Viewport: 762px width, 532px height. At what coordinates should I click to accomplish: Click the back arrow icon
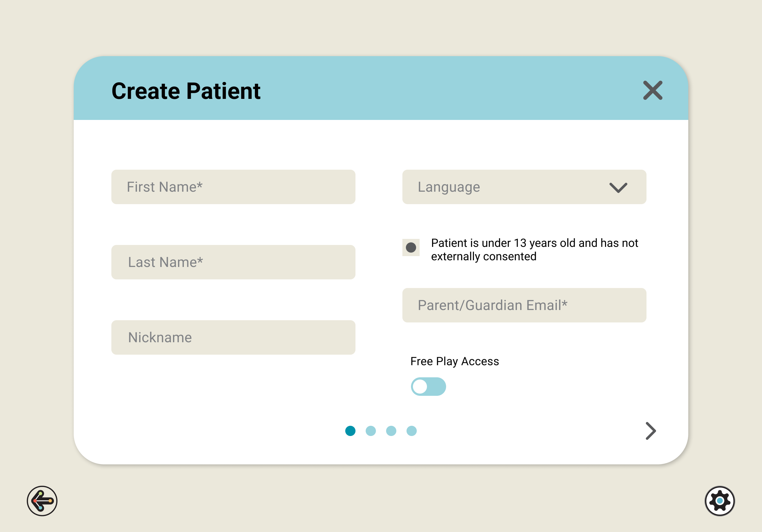tap(42, 501)
